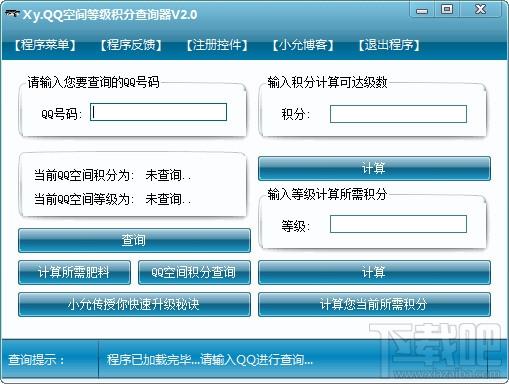Click the 计算您当前所需积分 button
The width and height of the screenshot is (509, 384).
(x=374, y=304)
